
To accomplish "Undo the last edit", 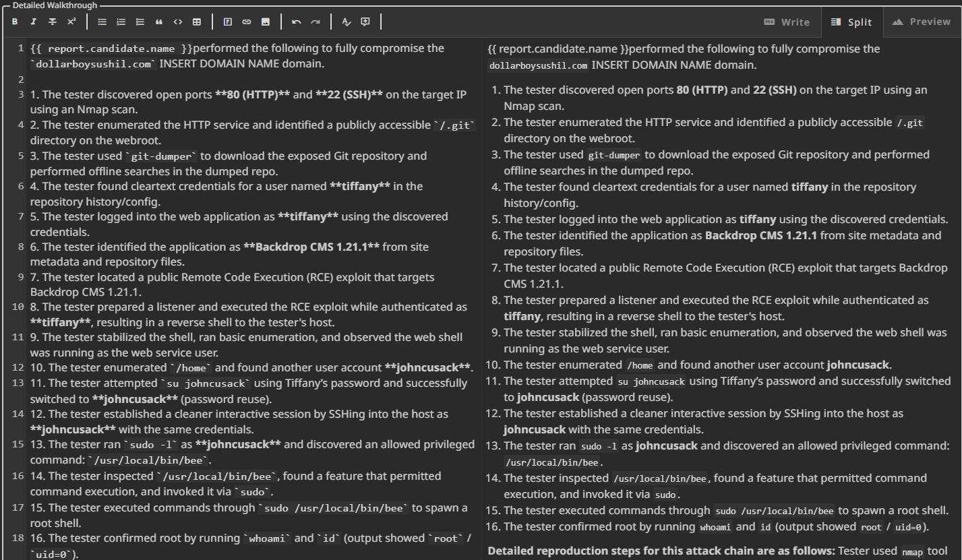I will pyautogui.click(x=297, y=22).
